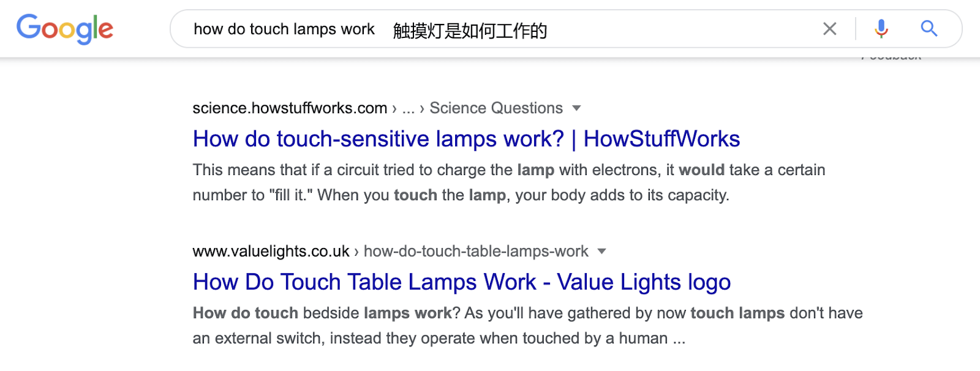980x371 pixels.
Task: Start voice search with the microphone
Action: 881,29
